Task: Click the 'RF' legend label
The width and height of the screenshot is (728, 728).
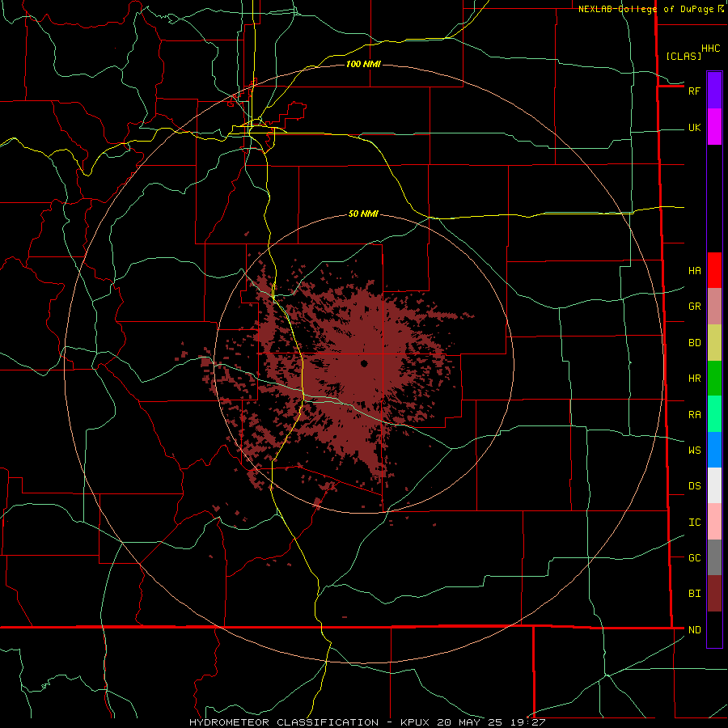Action: click(x=694, y=91)
